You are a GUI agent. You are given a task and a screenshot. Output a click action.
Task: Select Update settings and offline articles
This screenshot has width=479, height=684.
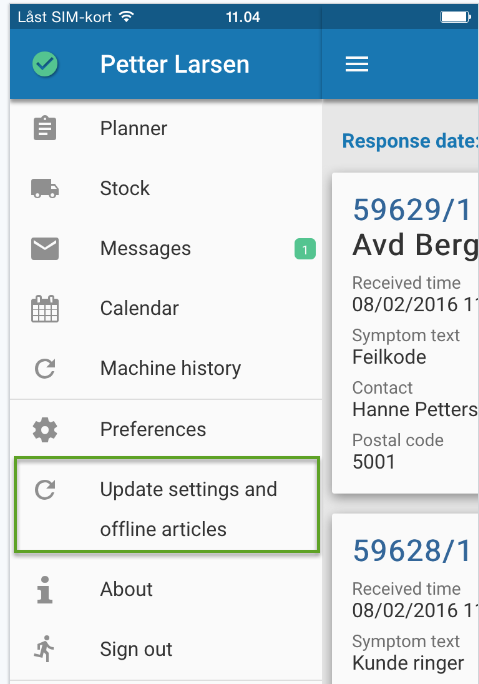click(x=167, y=505)
